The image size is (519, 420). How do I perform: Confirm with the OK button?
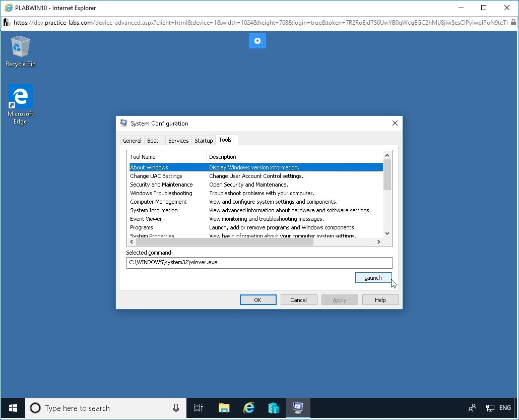(258, 300)
